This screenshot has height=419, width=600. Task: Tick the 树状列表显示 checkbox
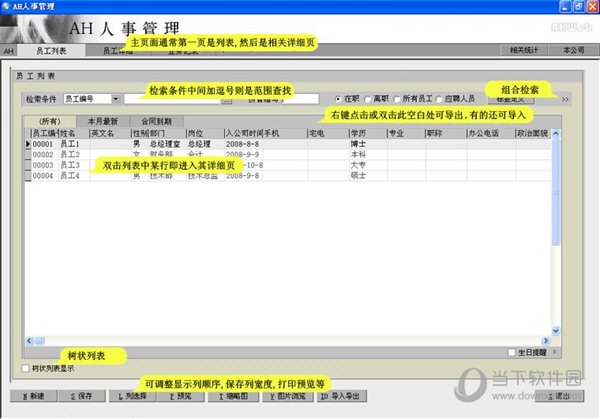26,368
